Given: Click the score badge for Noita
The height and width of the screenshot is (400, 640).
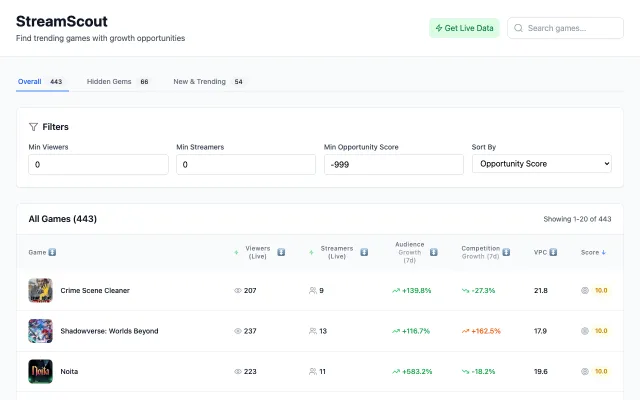Looking at the screenshot, I should point(601,371).
